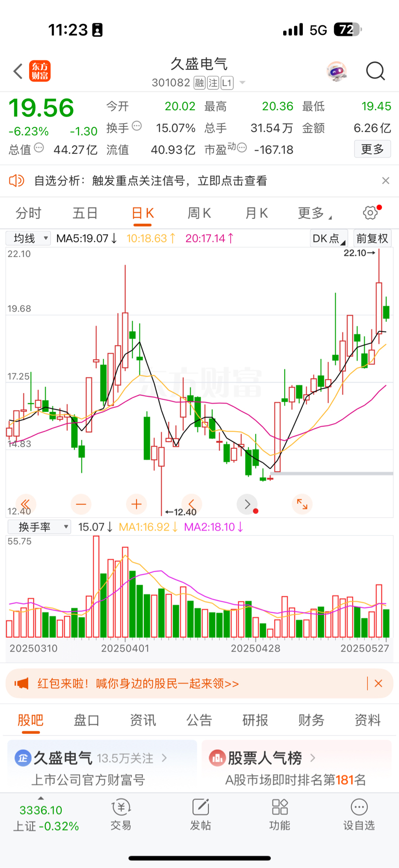Open the 市盈 info hint icon
Image resolution: width=399 pixels, height=868 pixels.
tap(242, 148)
